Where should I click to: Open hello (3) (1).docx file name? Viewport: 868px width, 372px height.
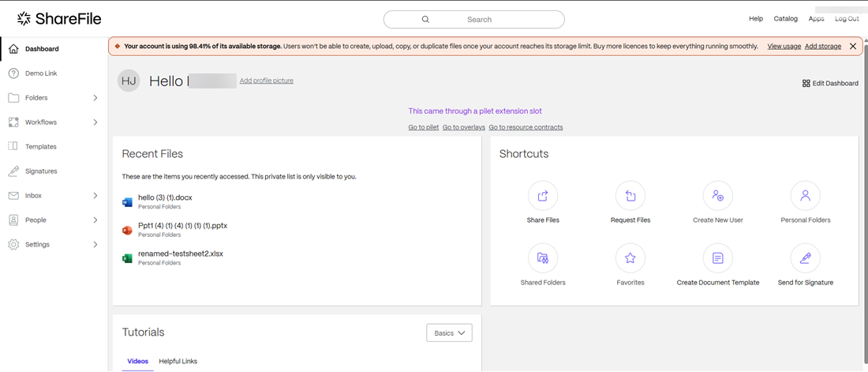point(165,198)
